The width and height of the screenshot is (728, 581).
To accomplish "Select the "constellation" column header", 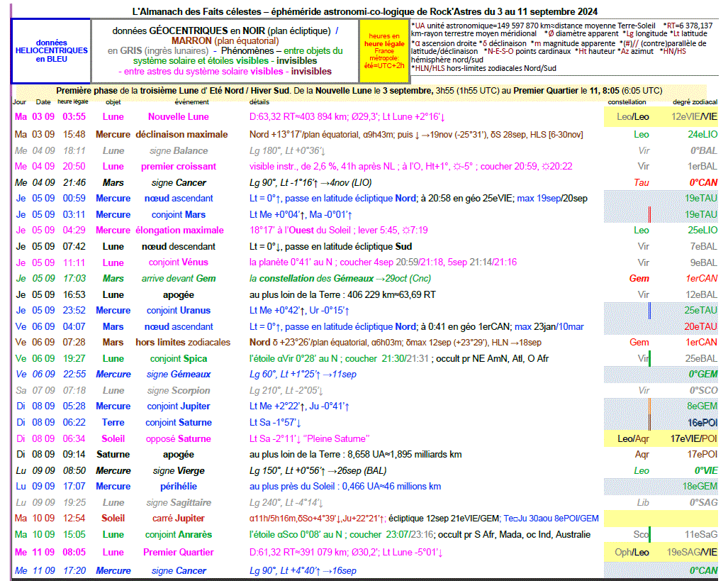I will pyautogui.click(x=627, y=101).
